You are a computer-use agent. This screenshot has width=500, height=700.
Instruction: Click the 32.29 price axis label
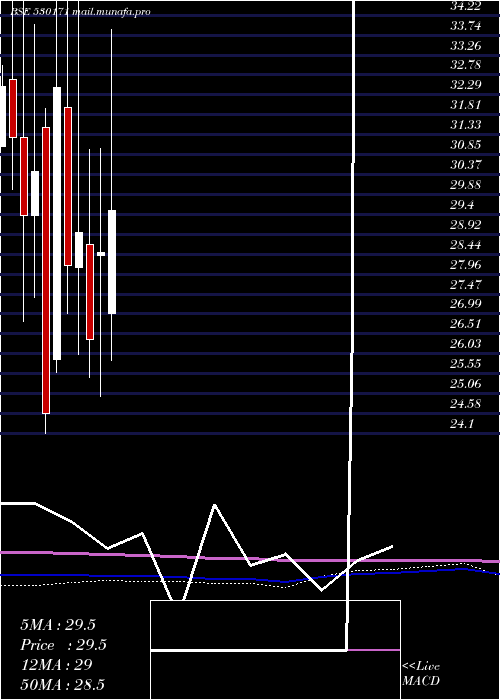466,85
